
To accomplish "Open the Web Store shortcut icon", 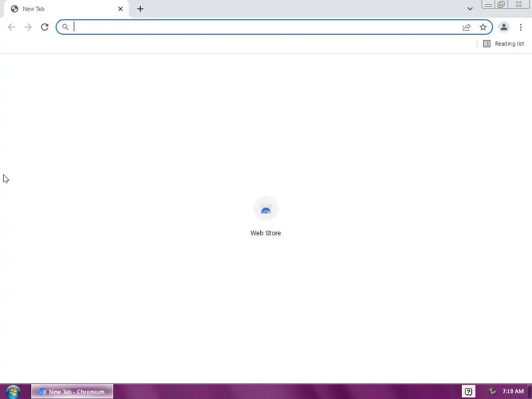I will 265,208.
